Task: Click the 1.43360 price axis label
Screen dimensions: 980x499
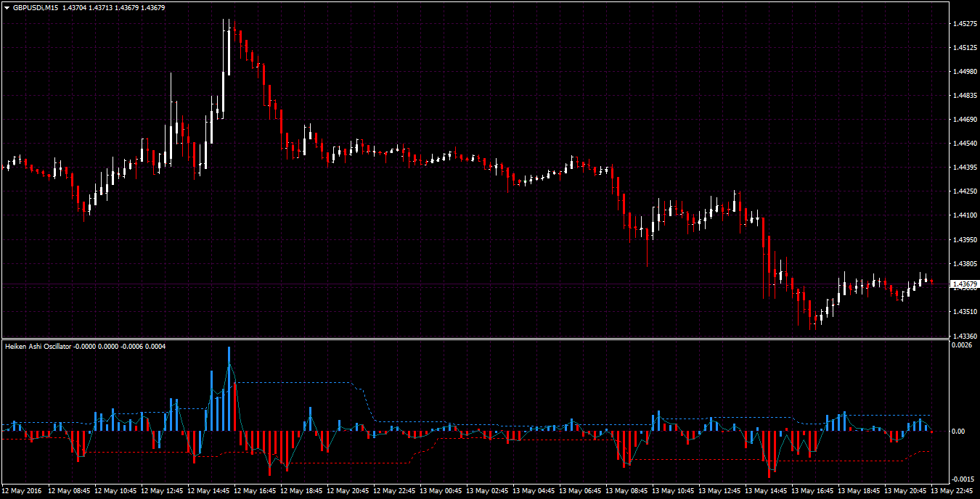Action: pos(965,336)
